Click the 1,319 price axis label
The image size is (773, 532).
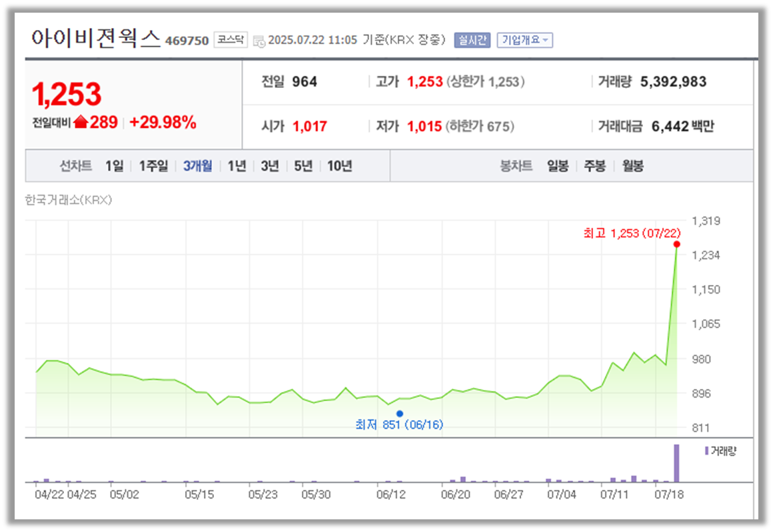706,220
